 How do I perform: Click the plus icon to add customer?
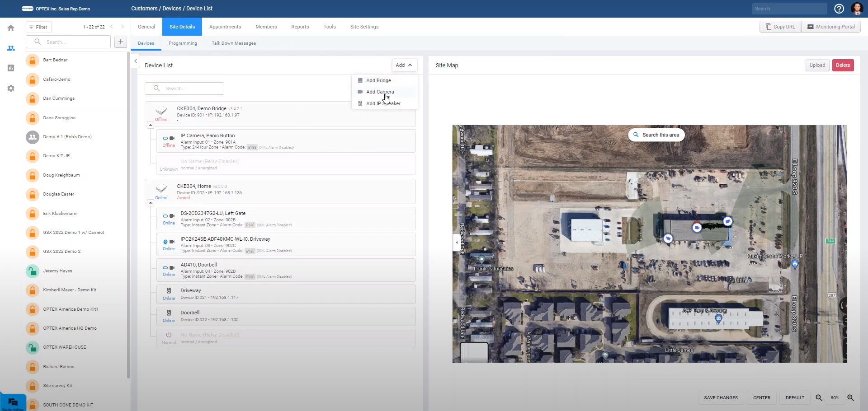[x=121, y=42]
